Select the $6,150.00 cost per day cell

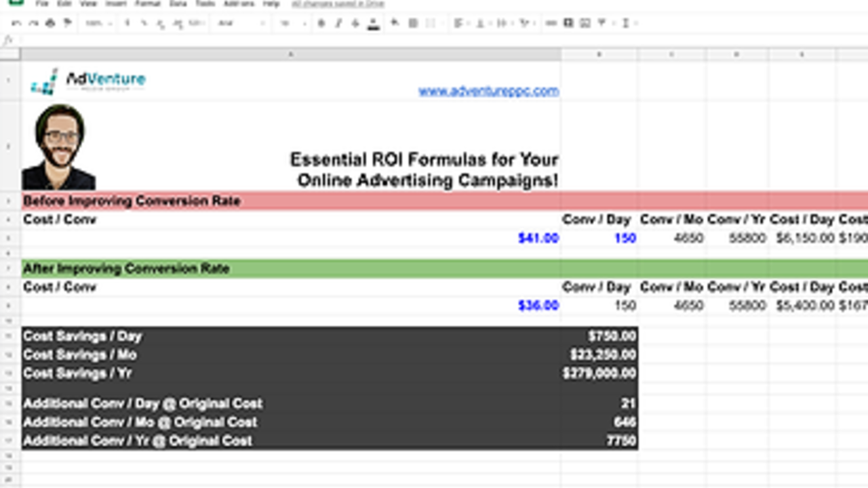tap(802, 238)
